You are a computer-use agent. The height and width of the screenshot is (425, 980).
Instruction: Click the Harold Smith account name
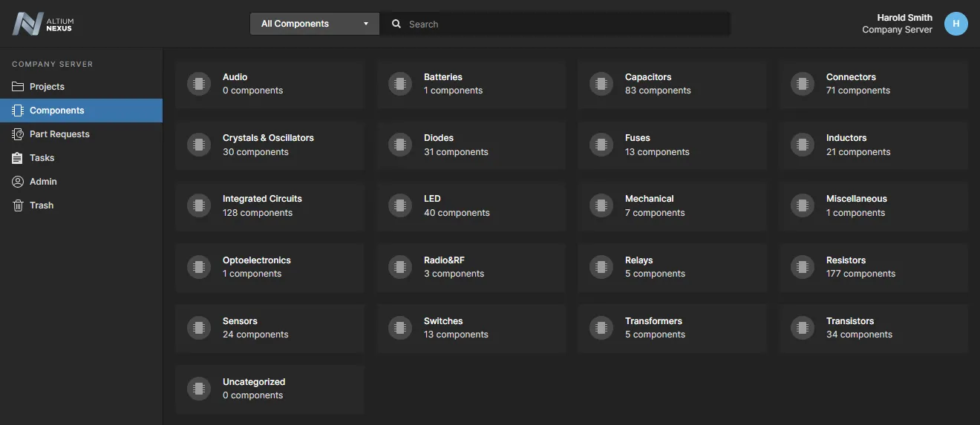click(904, 18)
